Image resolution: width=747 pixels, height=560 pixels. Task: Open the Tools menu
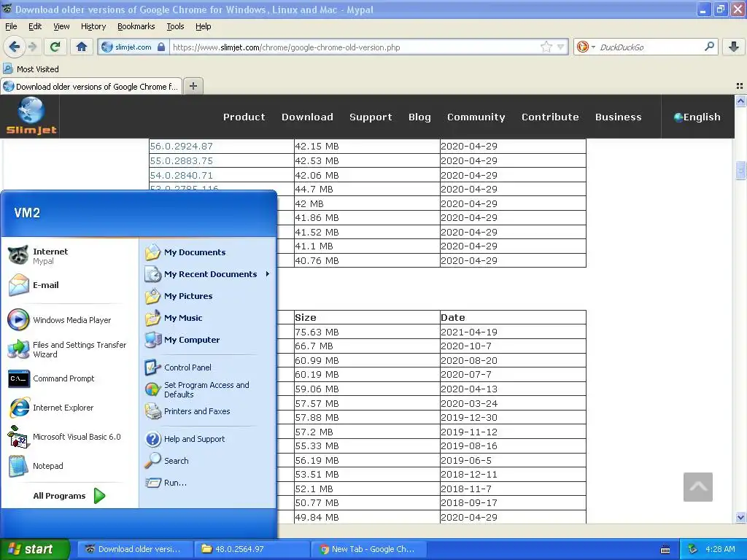click(175, 26)
